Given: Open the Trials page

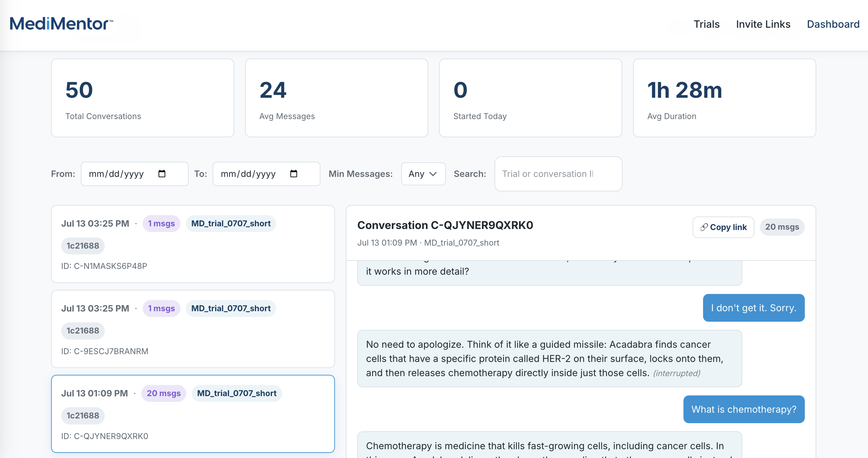Looking at the screenshot, I should click(x=706, y=24).
